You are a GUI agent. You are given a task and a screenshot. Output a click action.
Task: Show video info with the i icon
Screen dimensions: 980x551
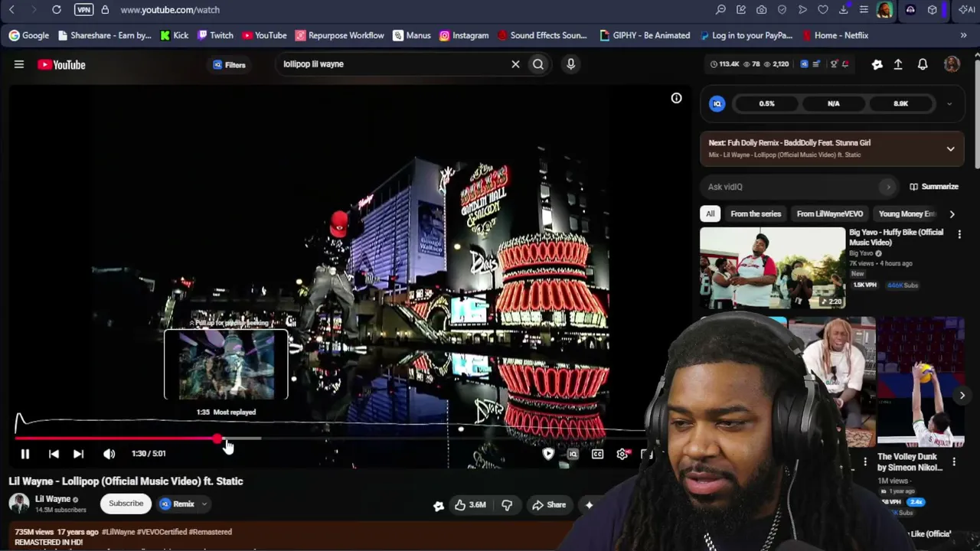coord(676,98)
